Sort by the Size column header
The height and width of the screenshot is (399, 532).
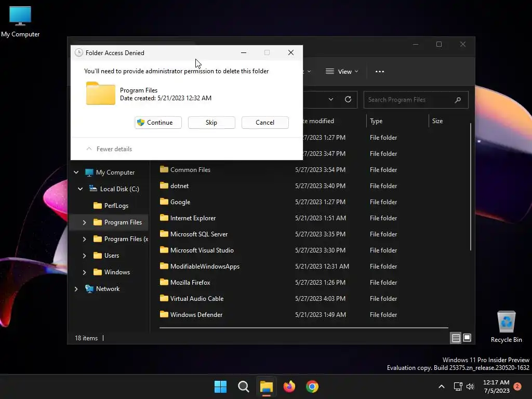click(x=437, y=121)
